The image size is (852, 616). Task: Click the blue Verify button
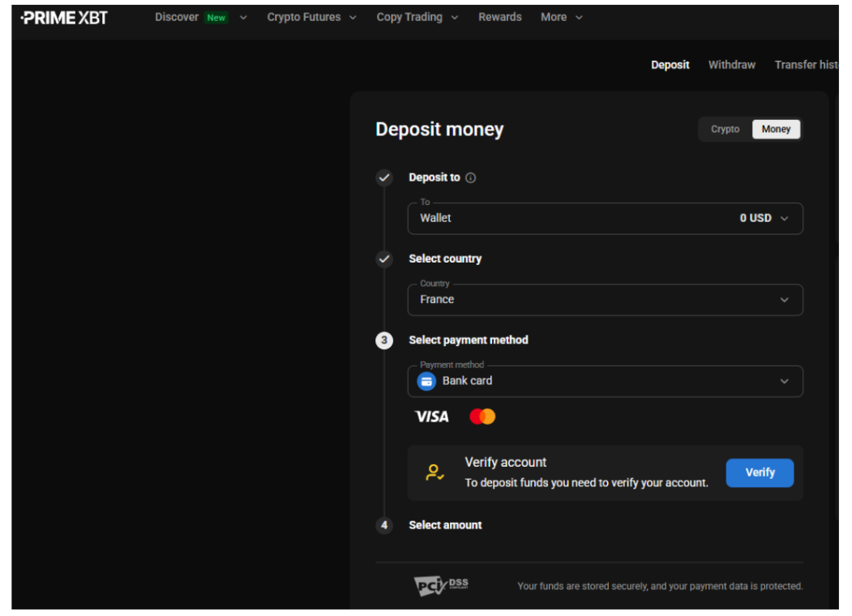tap(760, 473)
